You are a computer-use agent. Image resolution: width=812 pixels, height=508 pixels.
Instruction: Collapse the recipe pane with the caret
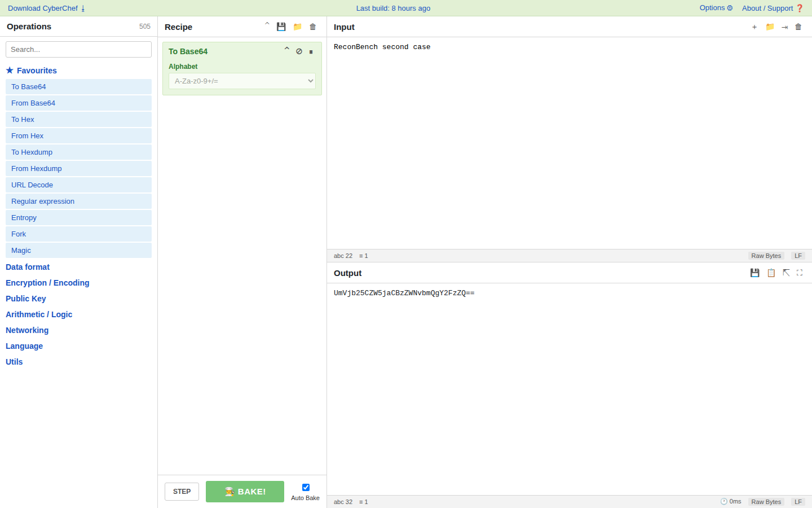[x=267, y=25]
